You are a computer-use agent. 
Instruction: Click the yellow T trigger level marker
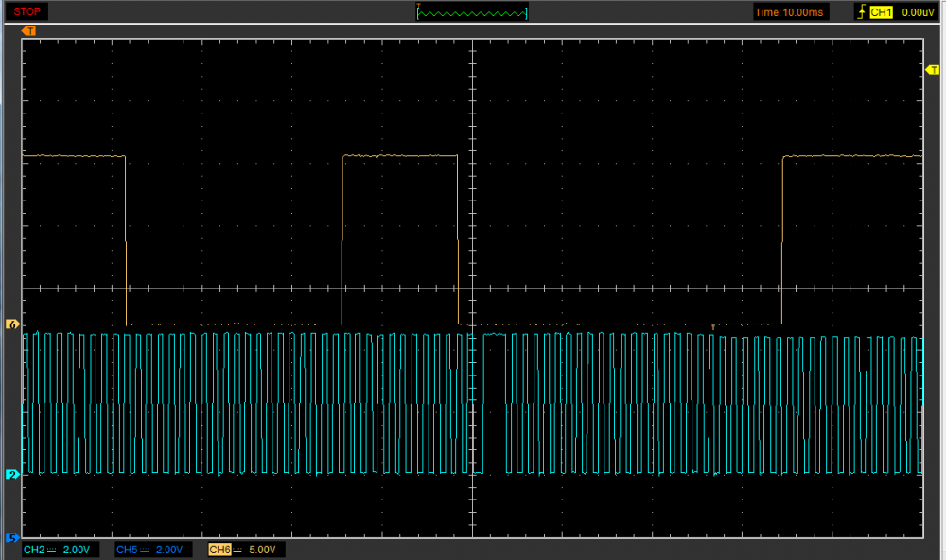click(x=931, y=71)
